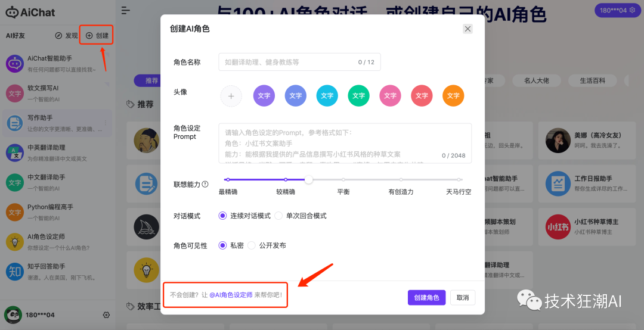
Task: Pick the purple 文字 avatar swatch
Action: click(x=264, y=96)
